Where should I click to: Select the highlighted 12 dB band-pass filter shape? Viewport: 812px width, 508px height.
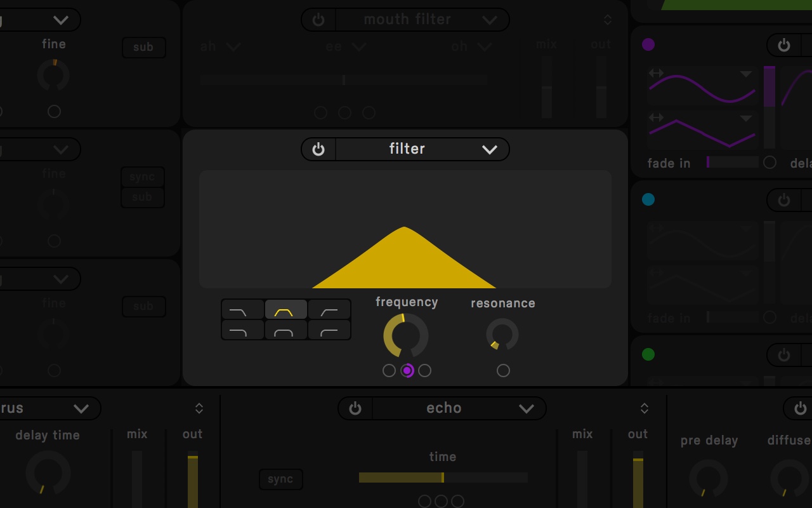(x=286, y=310)
